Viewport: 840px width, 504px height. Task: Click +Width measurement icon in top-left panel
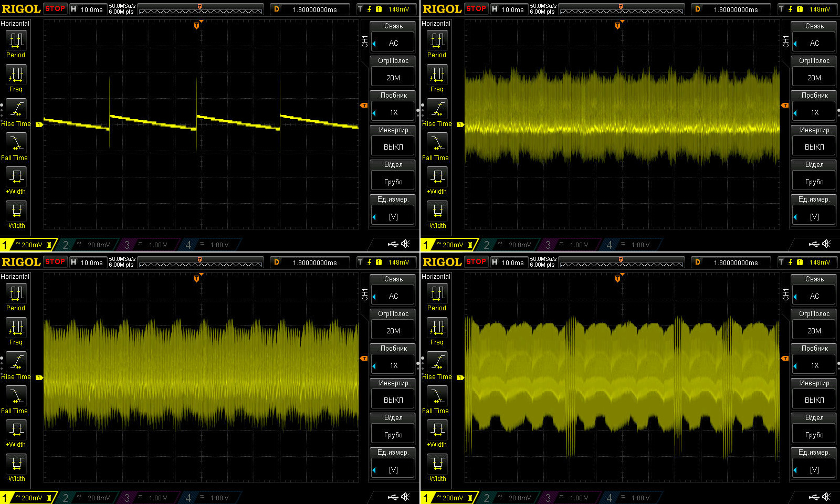[x=16, y=177]
